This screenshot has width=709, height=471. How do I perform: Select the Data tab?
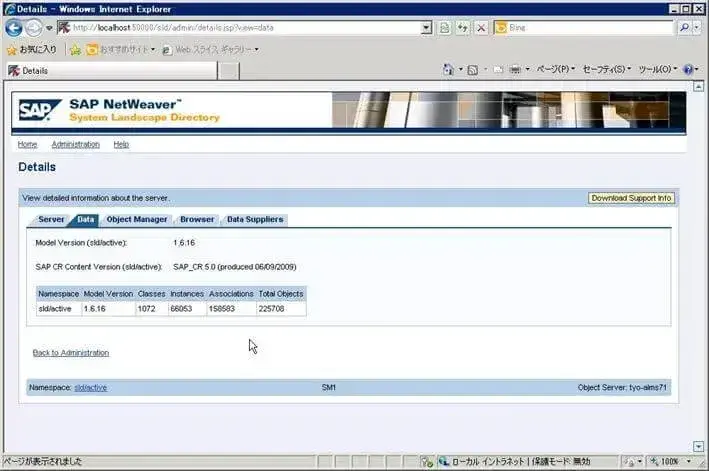pyautogui.click(x=85, y=219)
